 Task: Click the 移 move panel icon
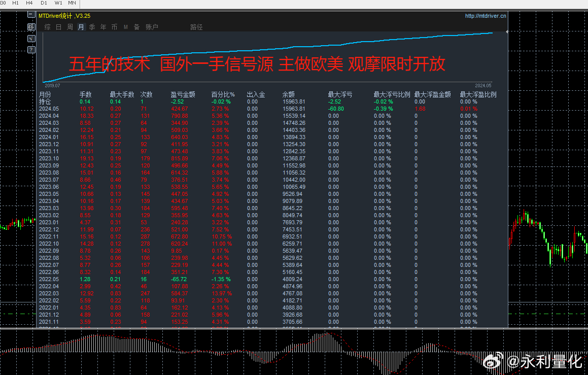click(31, 27)
